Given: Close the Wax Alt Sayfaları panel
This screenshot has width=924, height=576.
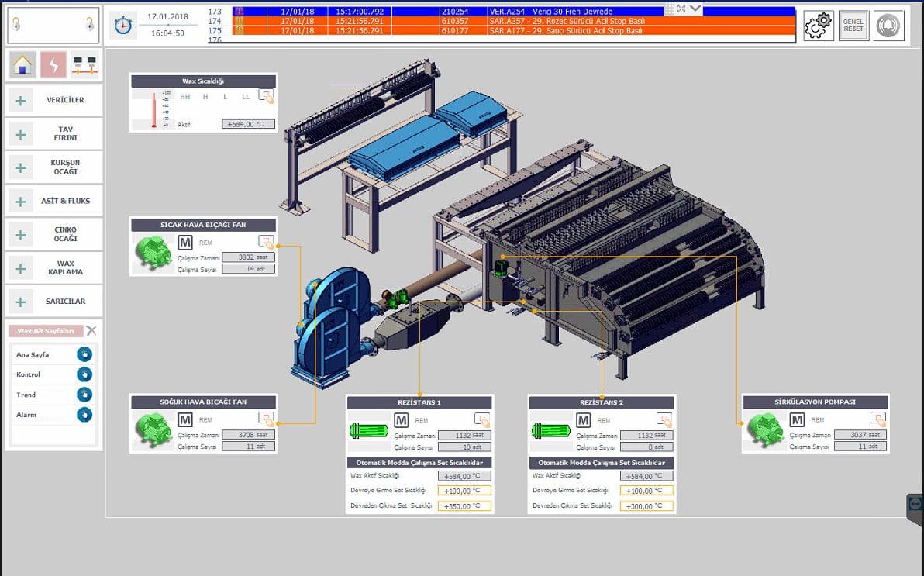Looking at the screenshot, I should (x=91, y=331).
